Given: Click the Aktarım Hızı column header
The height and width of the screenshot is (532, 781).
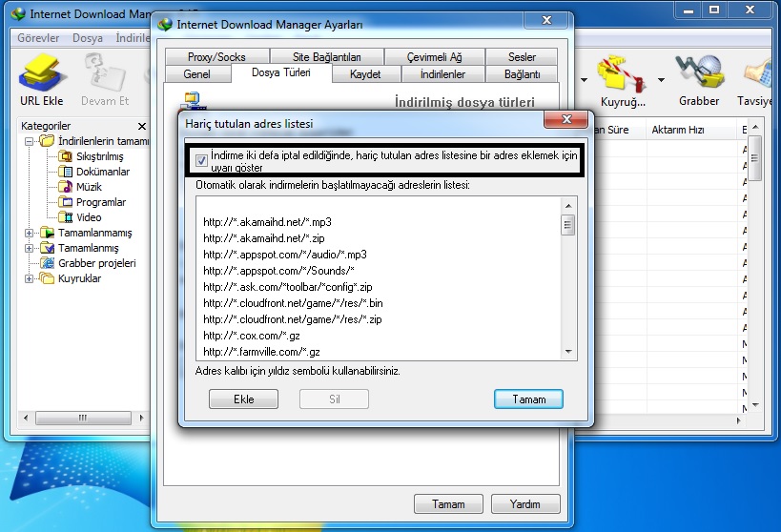Looking at the screenshot, I should pyautogui.click(x=690, y=130).
